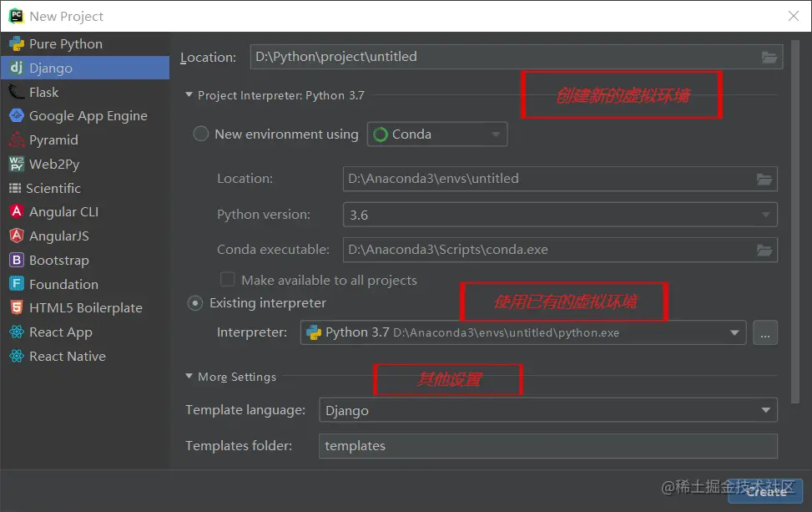The image size is (812, 512).
Task: Click the Web2Py icon
Action: click(x=17, y=164)
